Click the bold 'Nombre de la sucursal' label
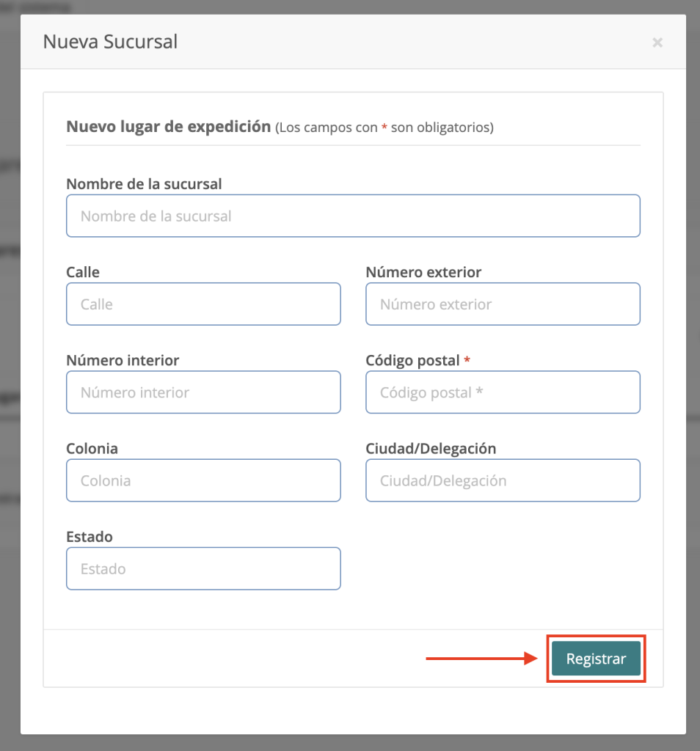This screenshot has height=751, width=700. point(144,184)
